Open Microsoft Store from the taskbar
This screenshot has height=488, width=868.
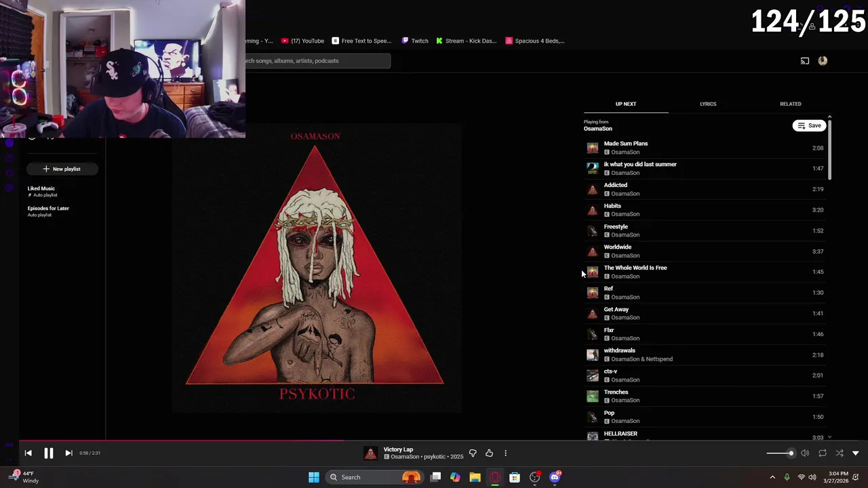click(x=515, y=477)
